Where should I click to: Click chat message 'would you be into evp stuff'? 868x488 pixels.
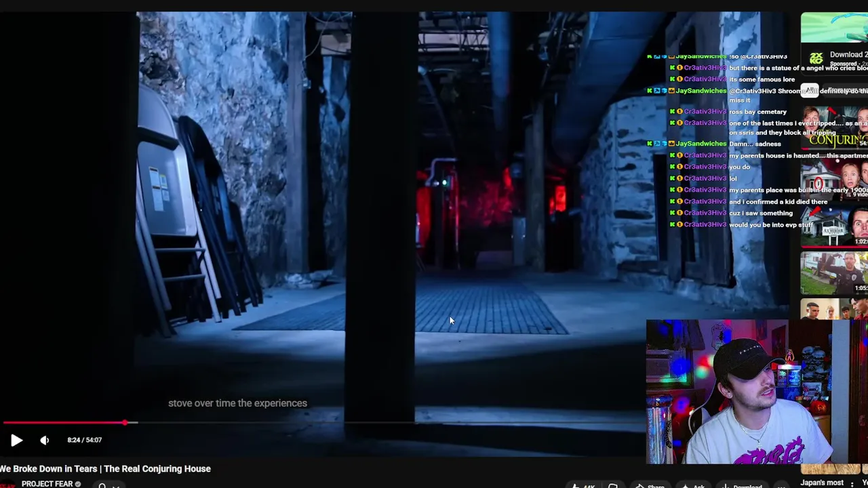point(771,224)
